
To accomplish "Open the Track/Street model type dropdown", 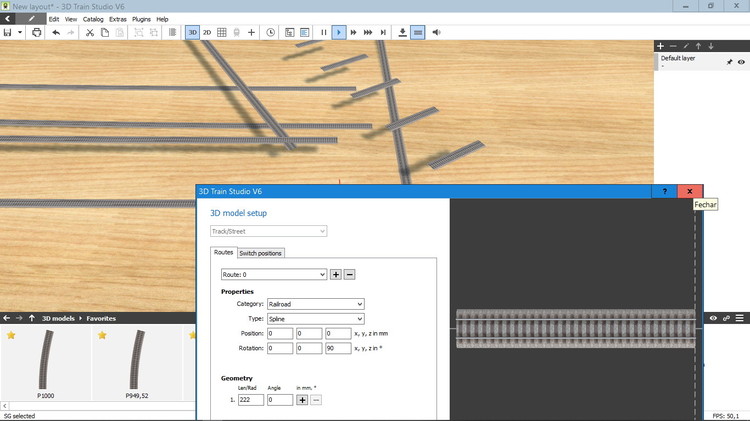I will [268, 231].
